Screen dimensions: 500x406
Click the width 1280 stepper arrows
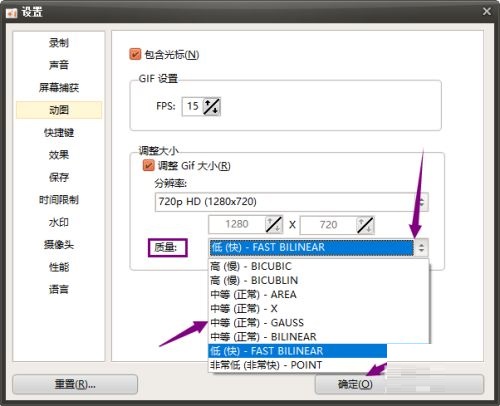click(274, 225)
